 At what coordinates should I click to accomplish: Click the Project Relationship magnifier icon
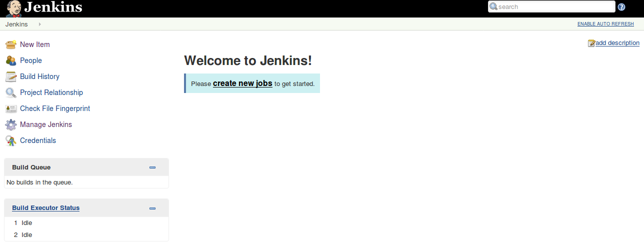(11, 92)
